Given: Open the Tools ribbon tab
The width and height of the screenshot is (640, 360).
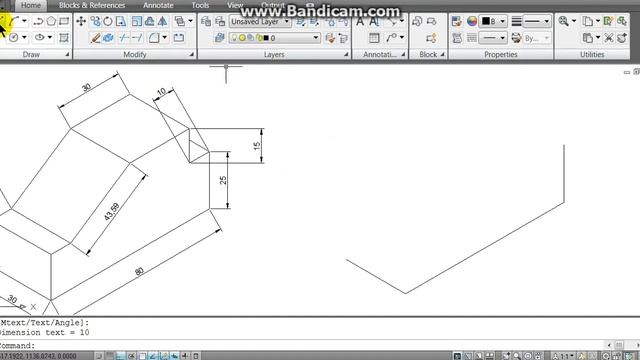Looking at the screenshot, I should pyautogui.click(x=200, y=5).
